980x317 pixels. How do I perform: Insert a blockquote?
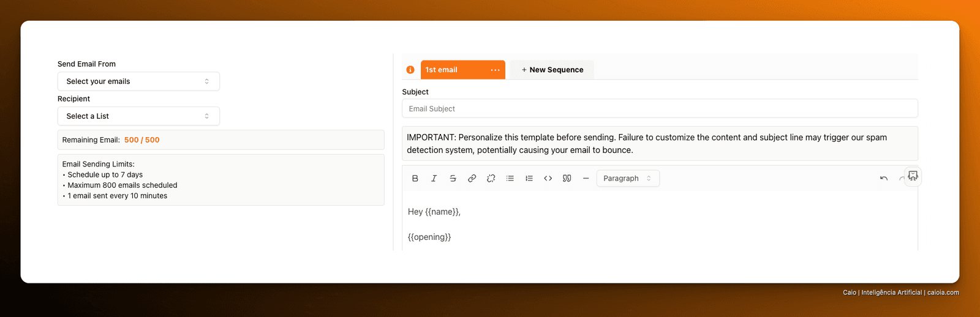567,178
